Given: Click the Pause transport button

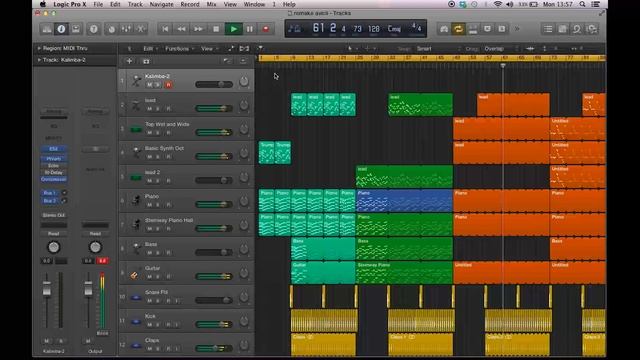Looking at the screenshot, I should tap(250, 29).
